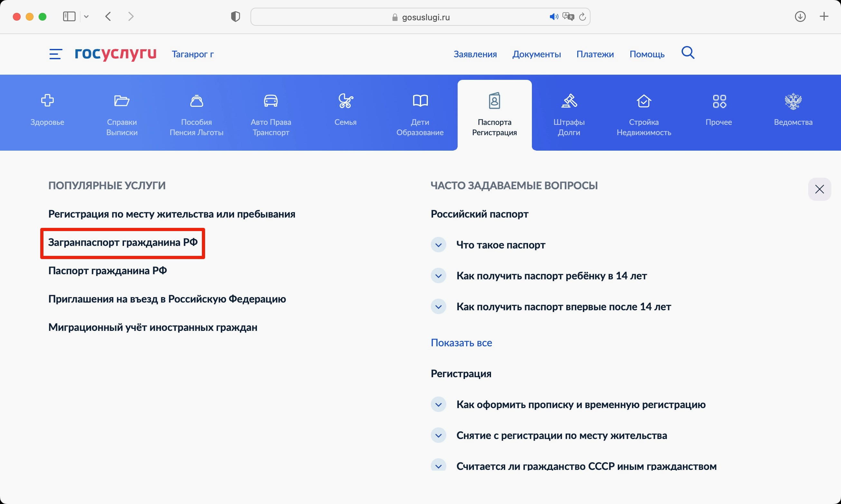
Task: Select Стройка Недвижимость house icon
Action: coord(644,100)
